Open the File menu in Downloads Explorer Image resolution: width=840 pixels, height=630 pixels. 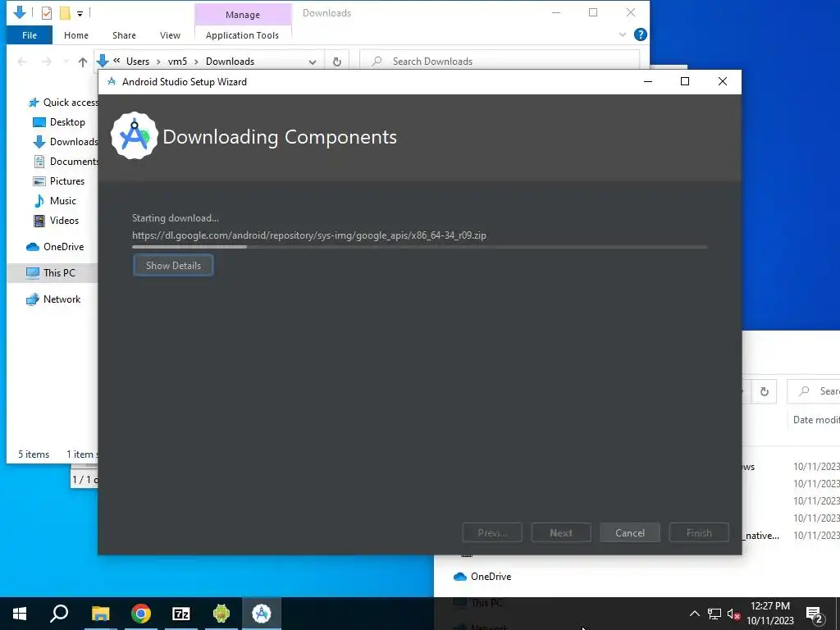(x=30, y=35)
